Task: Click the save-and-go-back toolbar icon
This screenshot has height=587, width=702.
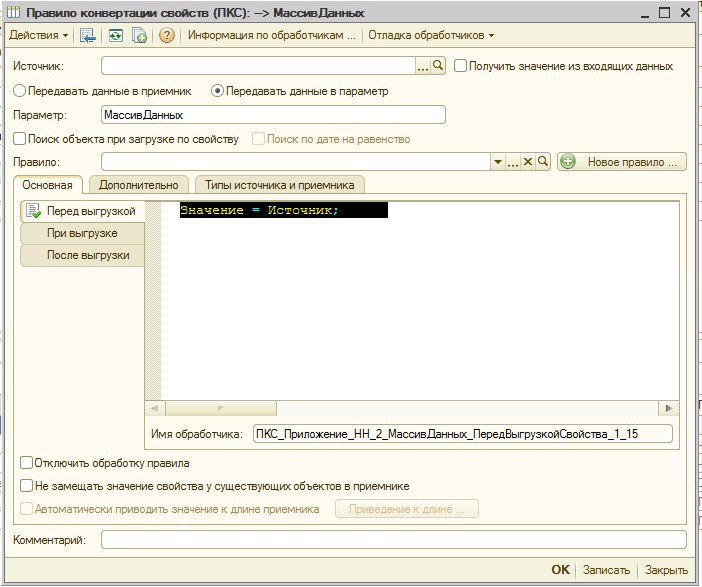Action: coord(88,35)
